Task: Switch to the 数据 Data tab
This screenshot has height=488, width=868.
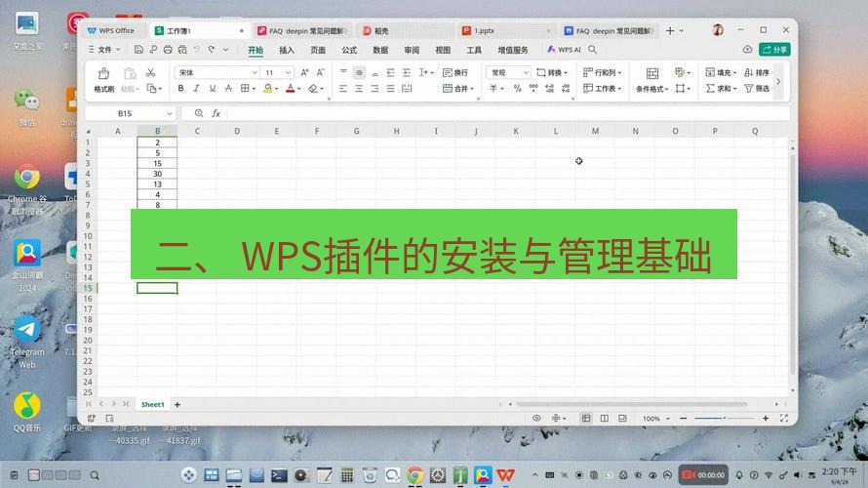Action: tap(380, 50)
